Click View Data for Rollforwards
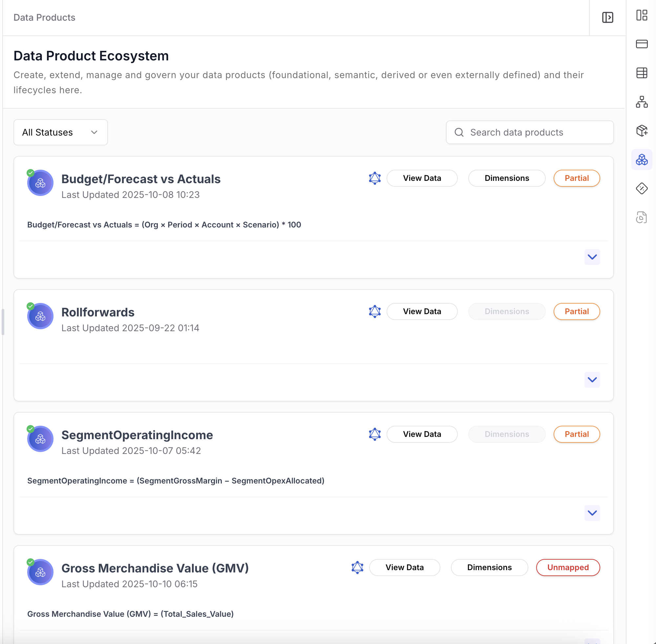656x644 pixels. pos(422,311)
